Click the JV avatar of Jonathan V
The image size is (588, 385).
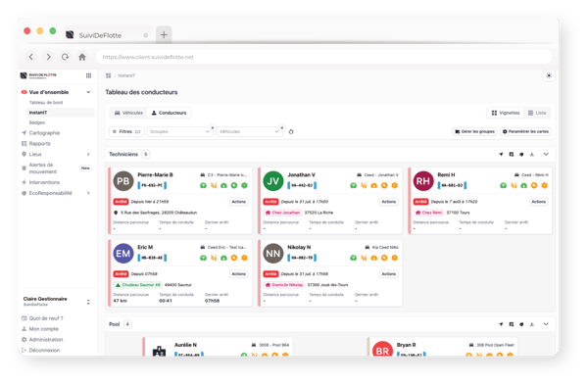tap(273, 181)
